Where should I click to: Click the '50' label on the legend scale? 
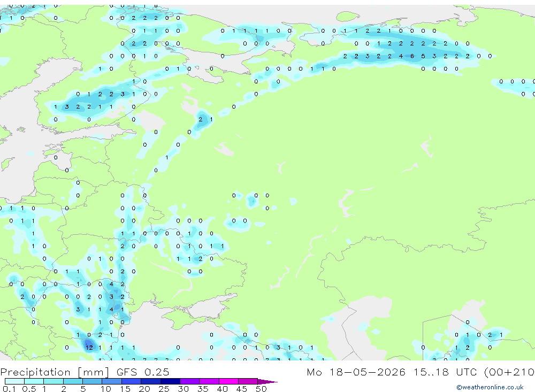pos(261,389)
